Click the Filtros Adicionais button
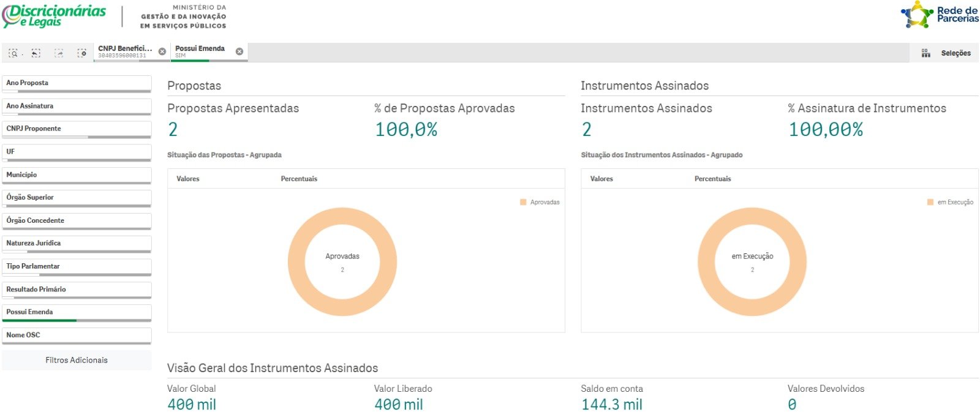The image size is (980, 412). pos(77,361)
